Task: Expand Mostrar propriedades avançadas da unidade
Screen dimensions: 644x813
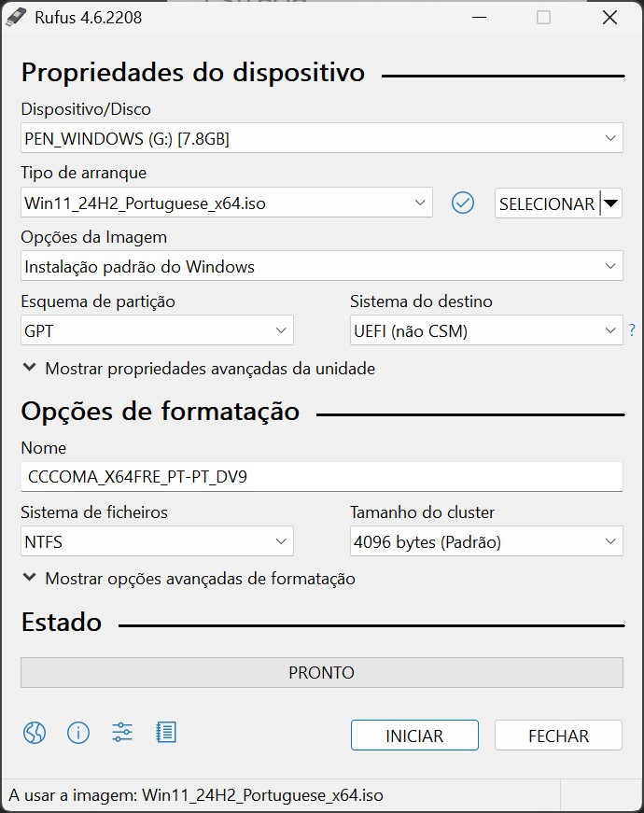Action: (198, 369)
